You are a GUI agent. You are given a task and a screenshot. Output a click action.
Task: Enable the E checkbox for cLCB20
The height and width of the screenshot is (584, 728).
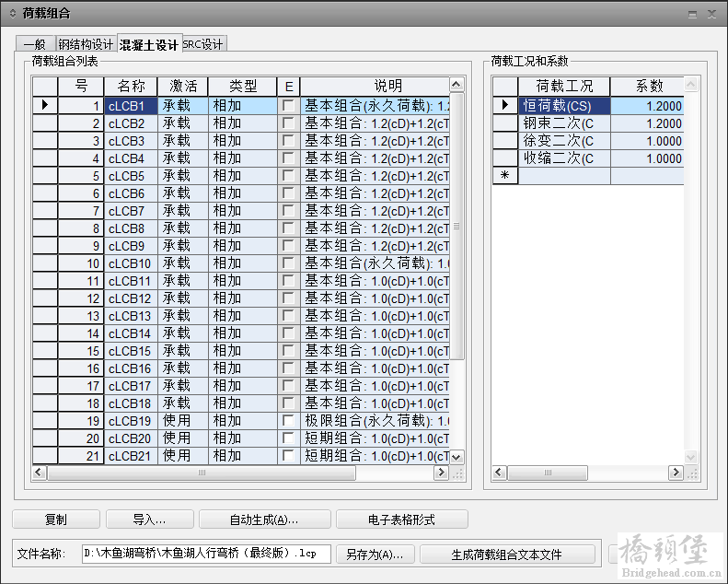click(x=288, y=438)
